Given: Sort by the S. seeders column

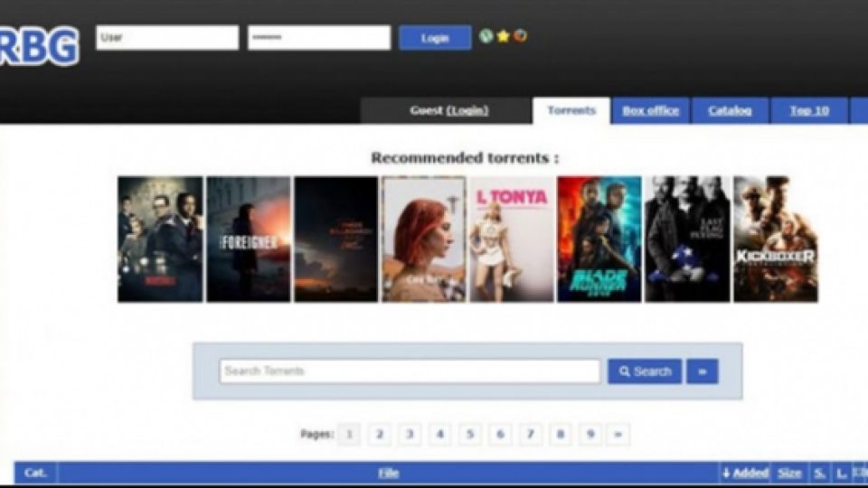Looking at the screenshot, I should (820, 473).
